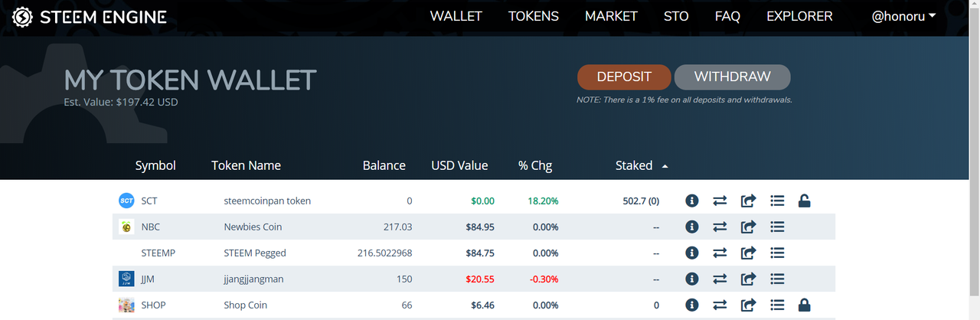Open the MARKET page
Screen dimensions: 980x320
click(x=611, y=16)
